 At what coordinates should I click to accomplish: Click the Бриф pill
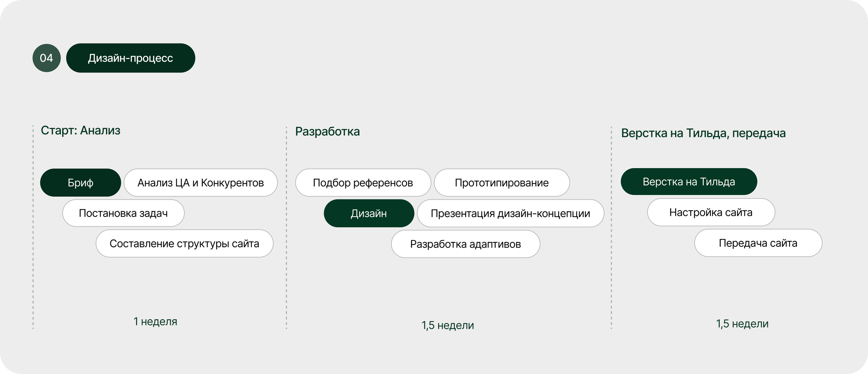coord(80,183)
